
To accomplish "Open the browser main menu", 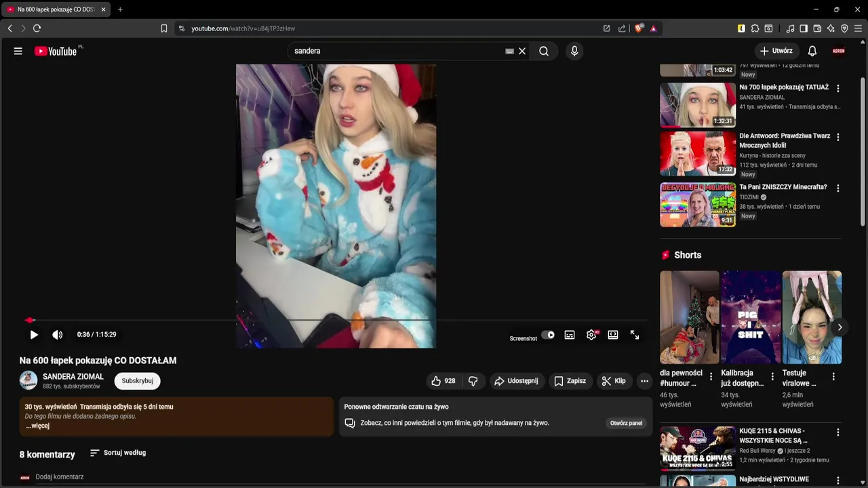I will point(858,28).
